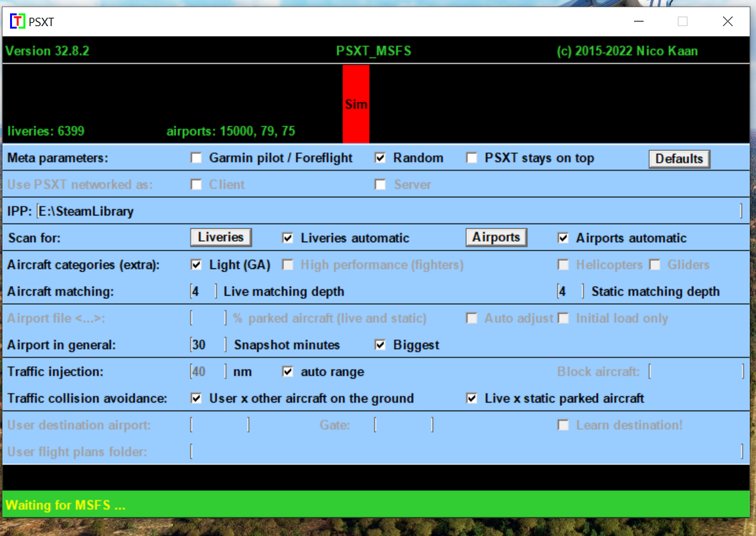Uncheck the Biggest checkbox
The height and width of the screenshot is (536, 756).
[x=380, y=345]
